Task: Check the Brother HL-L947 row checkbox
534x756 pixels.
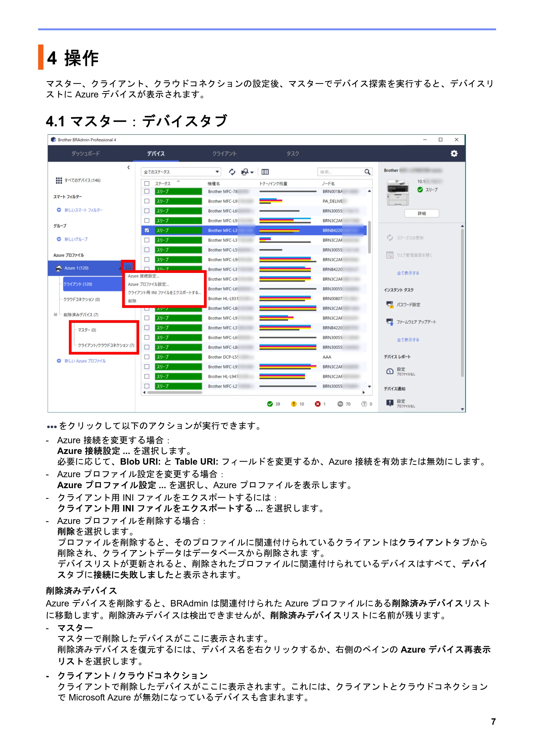Action: coord(147,376)
